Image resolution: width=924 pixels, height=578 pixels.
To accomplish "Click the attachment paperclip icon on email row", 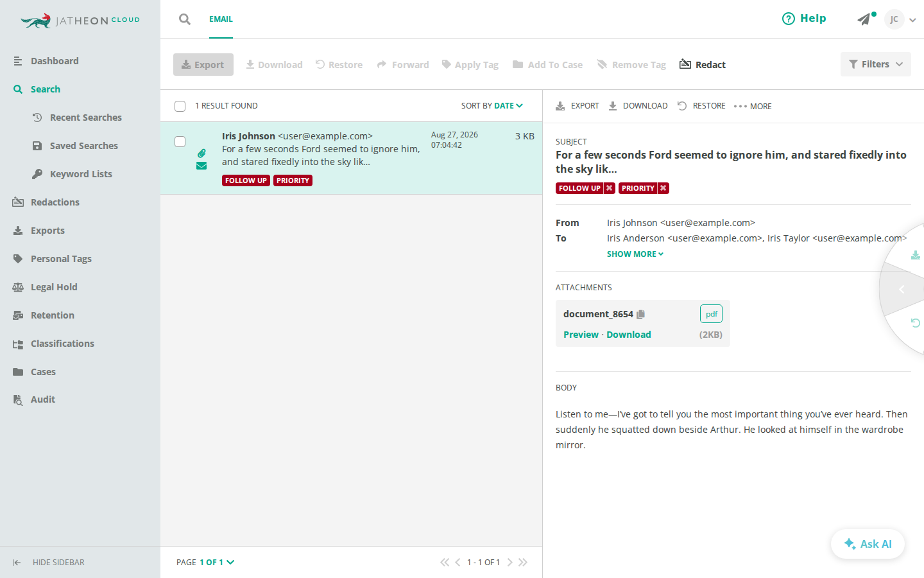I will coord(201,153).
